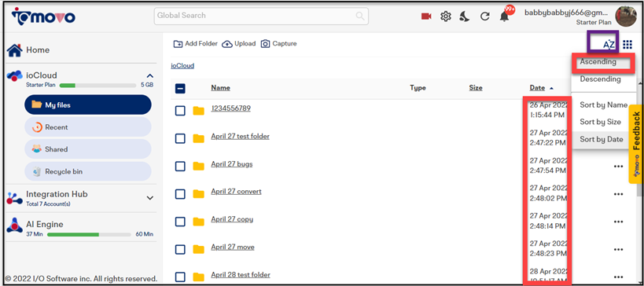Click the Home house icon
The image size is (644, 286).
coord(15,49)
